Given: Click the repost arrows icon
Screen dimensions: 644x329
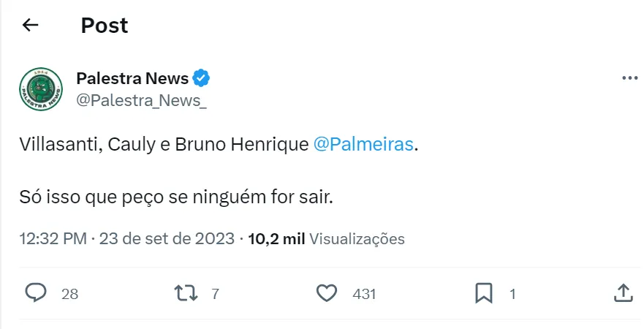Looking at the screenshot, I should tap(186, 293).
